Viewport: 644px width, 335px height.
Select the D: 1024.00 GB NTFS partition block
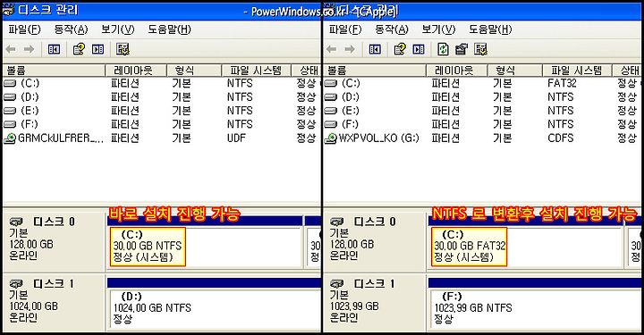(x=215, y=309)
